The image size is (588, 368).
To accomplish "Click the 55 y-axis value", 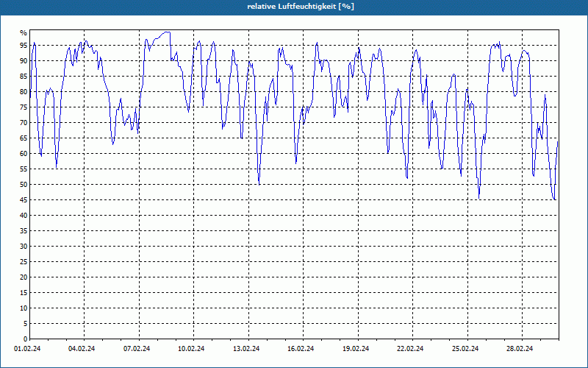I will pyautogui.click(x=24, y=169).
